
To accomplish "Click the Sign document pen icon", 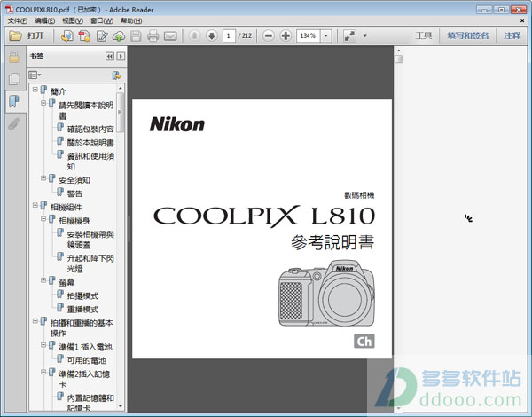I will (x=102, y=35).
